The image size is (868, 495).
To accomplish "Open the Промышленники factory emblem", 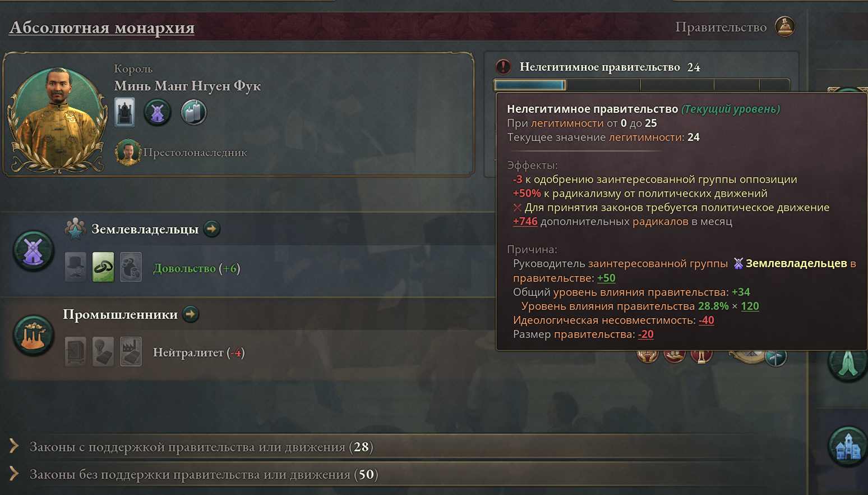I will pos(34,336).
